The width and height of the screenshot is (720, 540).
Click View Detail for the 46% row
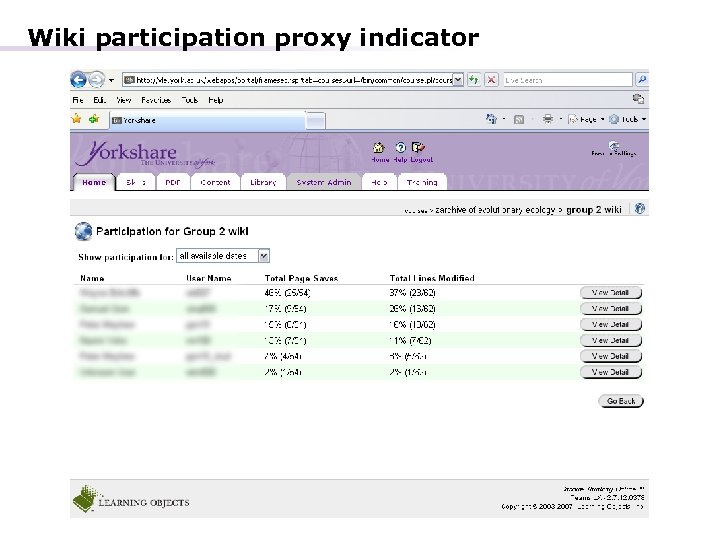(611, 292)
